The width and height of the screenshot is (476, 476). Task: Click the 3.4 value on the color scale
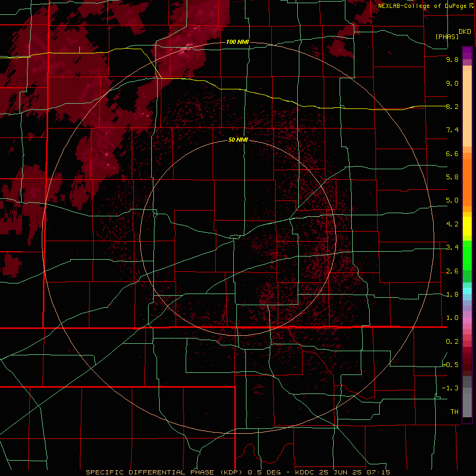pos(452,248)
